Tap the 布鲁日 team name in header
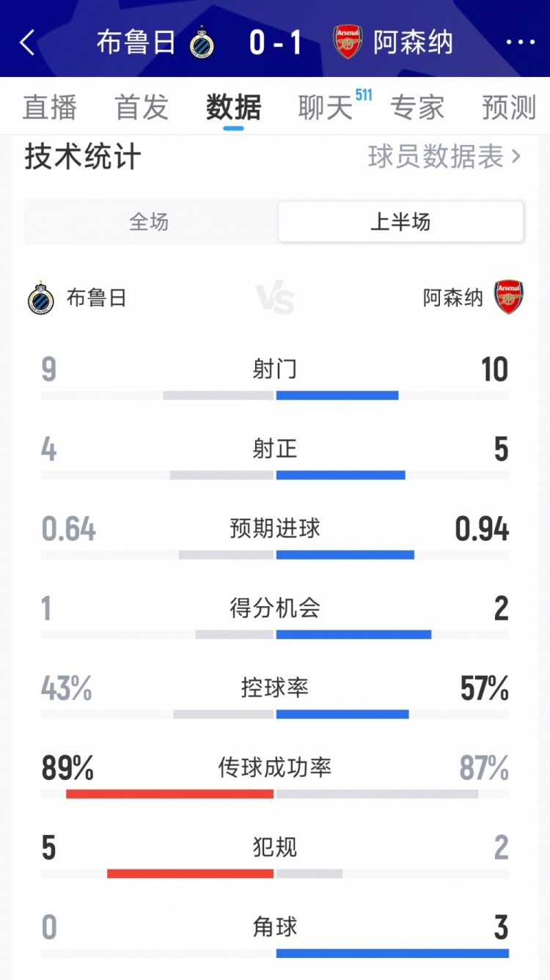This screenshot has height=980, width=550. pos(136,43)
